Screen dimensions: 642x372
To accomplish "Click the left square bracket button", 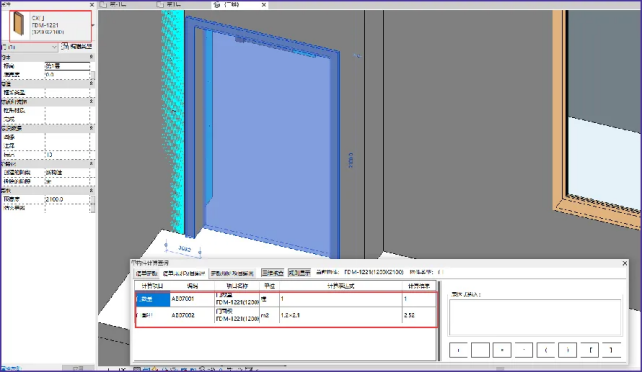I will click(590, 350).
